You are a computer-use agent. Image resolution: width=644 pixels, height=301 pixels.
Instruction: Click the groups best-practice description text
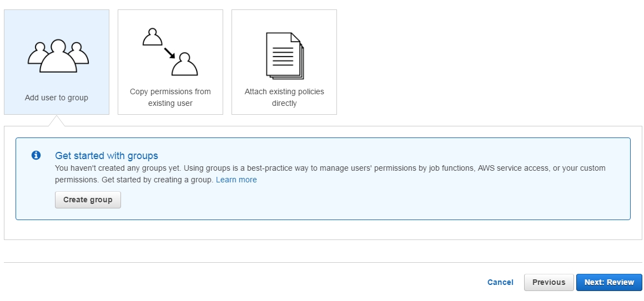(x=330, y=174)
